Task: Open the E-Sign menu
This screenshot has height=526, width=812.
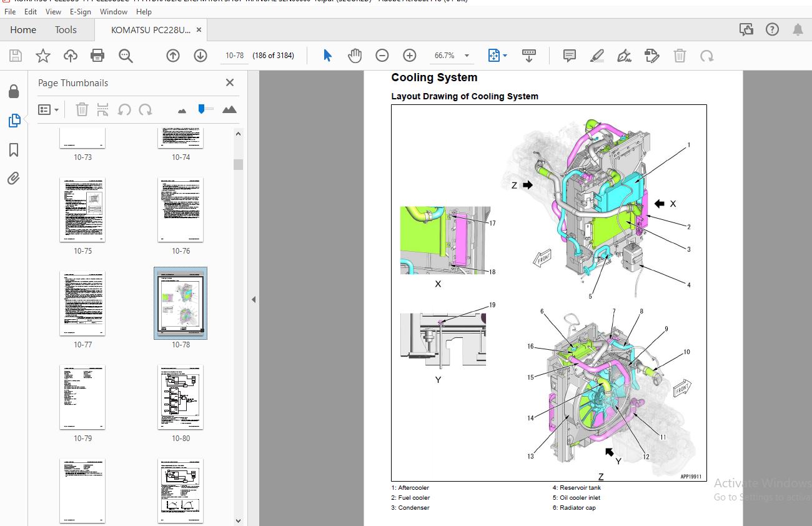Action: 80,11
